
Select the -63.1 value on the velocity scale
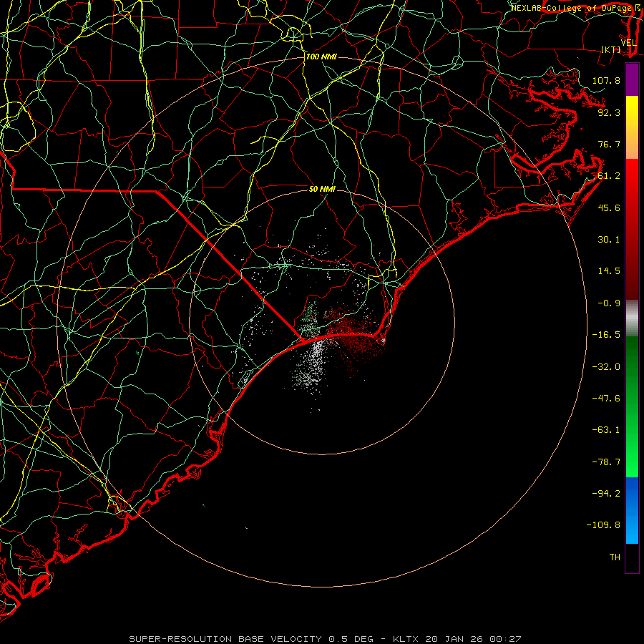click(x=606, y=430)
